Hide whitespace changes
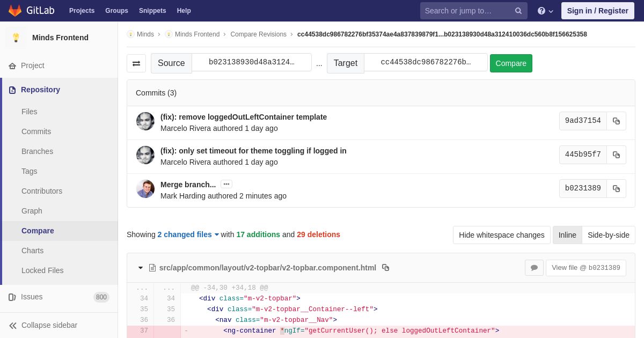644x338 pixels. click(x=502, y=235)
